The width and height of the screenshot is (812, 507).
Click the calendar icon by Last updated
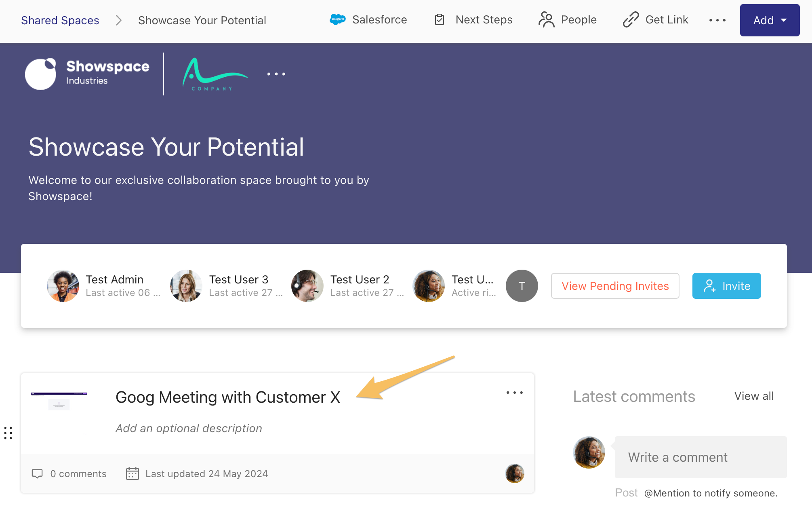pyautogui.click(x=132, y=473)
